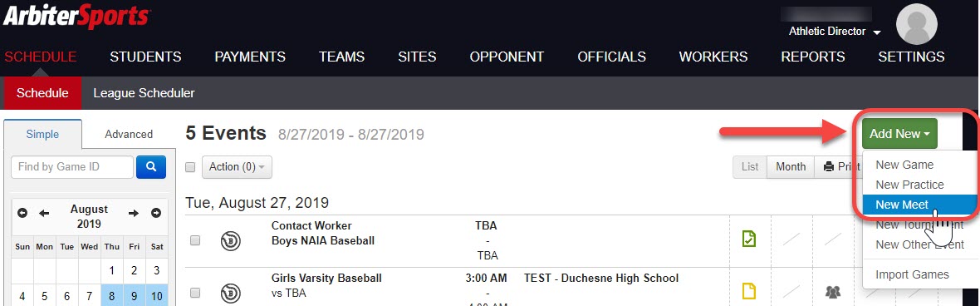Jump back a year with circled left arrow

point(22,214)
